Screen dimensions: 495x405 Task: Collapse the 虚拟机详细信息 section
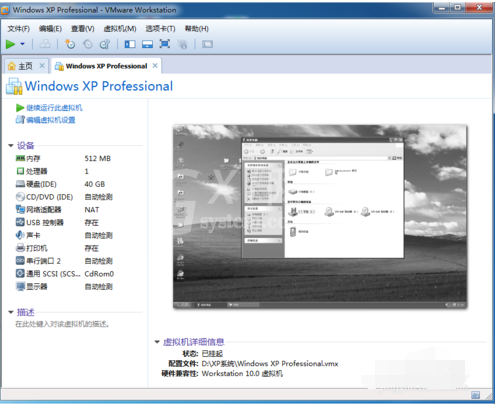coord(157,342)
